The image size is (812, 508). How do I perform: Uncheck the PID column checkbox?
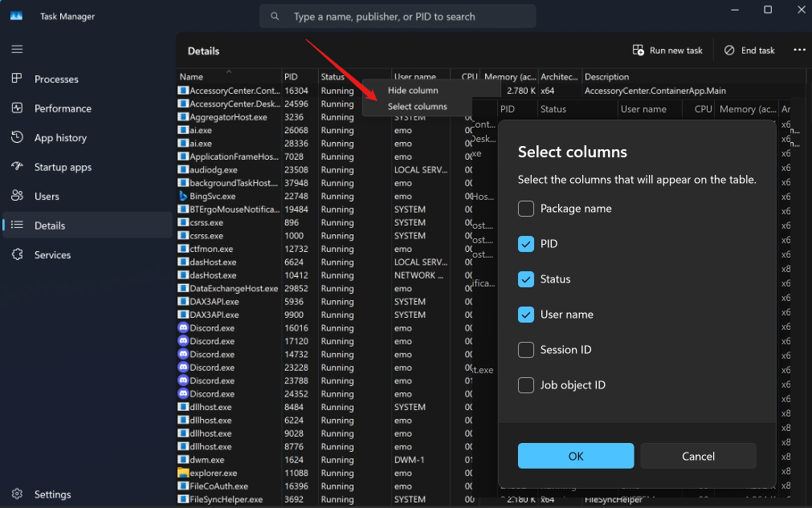coord(526,244)
